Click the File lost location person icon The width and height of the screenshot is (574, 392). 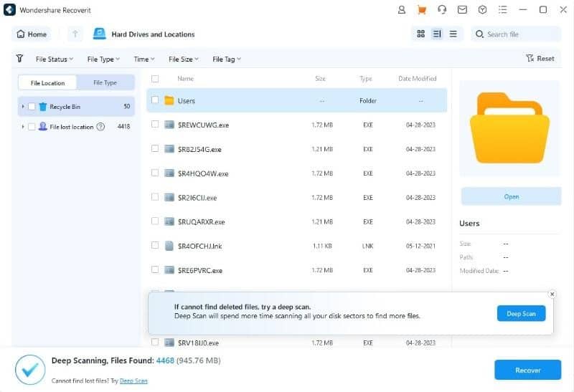pos(43,127)
